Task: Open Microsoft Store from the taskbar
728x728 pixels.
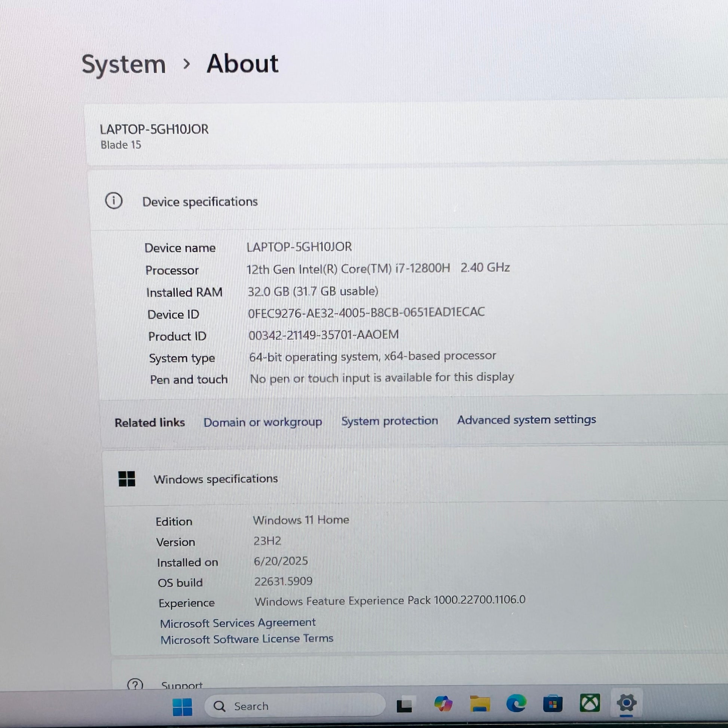Action: 553,704
